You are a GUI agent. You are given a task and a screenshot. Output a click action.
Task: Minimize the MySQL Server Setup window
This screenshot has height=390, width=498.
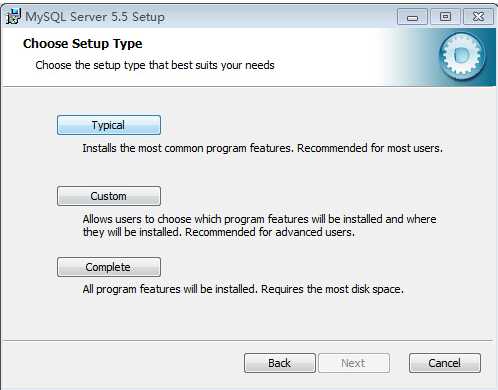click(412, 17)
